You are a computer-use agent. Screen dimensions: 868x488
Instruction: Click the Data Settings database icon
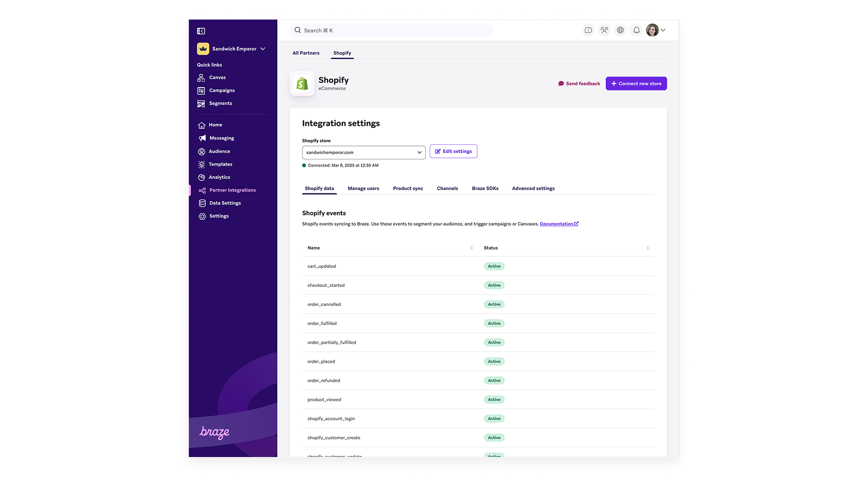click(x=202, y=203)
